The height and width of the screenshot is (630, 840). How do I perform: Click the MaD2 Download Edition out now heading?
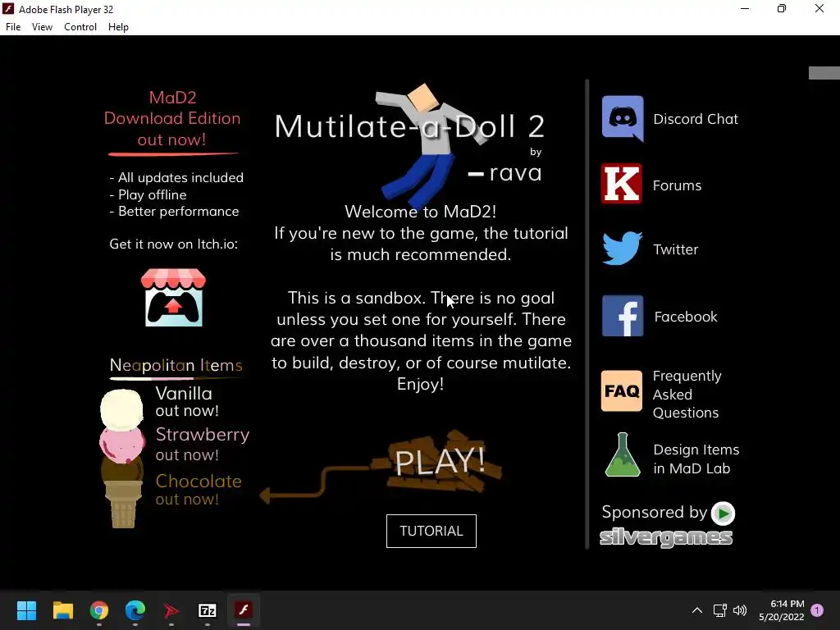tap(172, 118)
